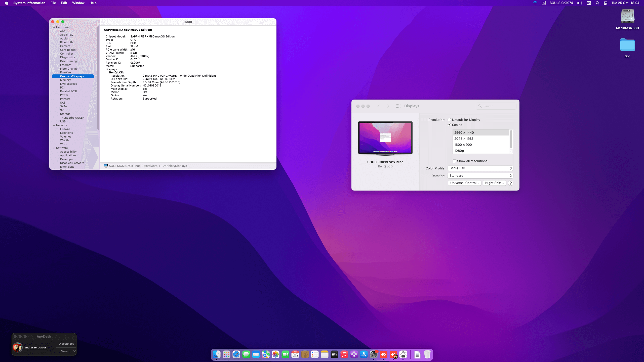
Task: Go back in the Displays preferences window
Action: [378, 106]
